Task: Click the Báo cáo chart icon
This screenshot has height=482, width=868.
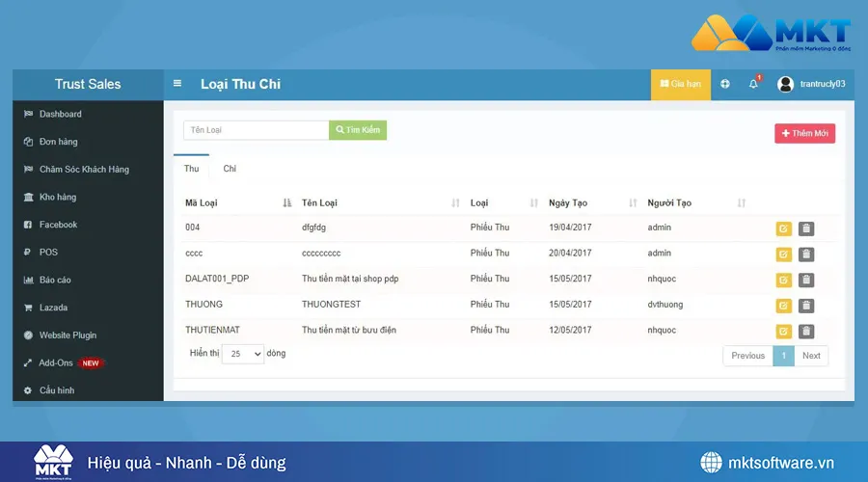Action: coord(28,280)
